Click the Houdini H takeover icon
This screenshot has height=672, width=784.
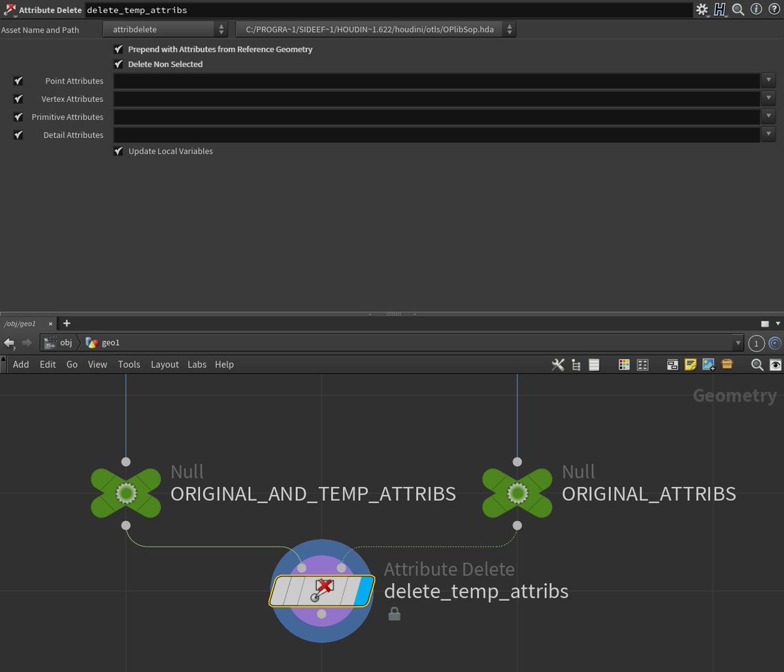720,10
